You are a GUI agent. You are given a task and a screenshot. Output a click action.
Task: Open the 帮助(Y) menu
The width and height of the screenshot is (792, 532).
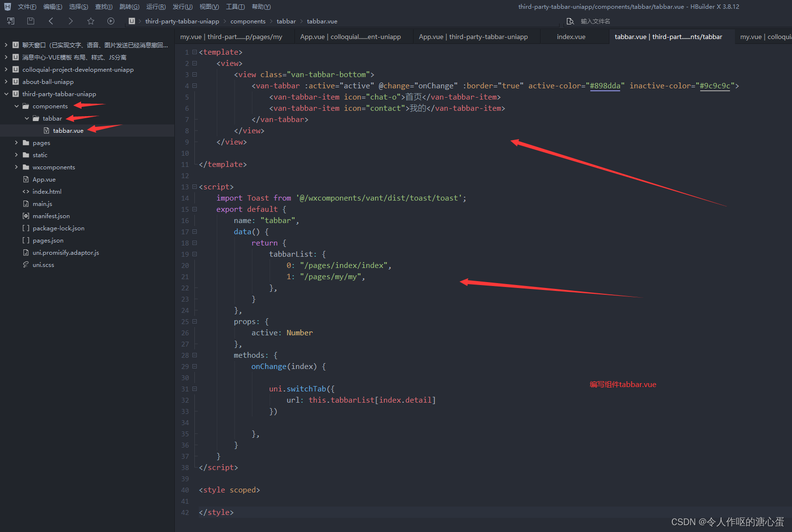coord(261,7)
